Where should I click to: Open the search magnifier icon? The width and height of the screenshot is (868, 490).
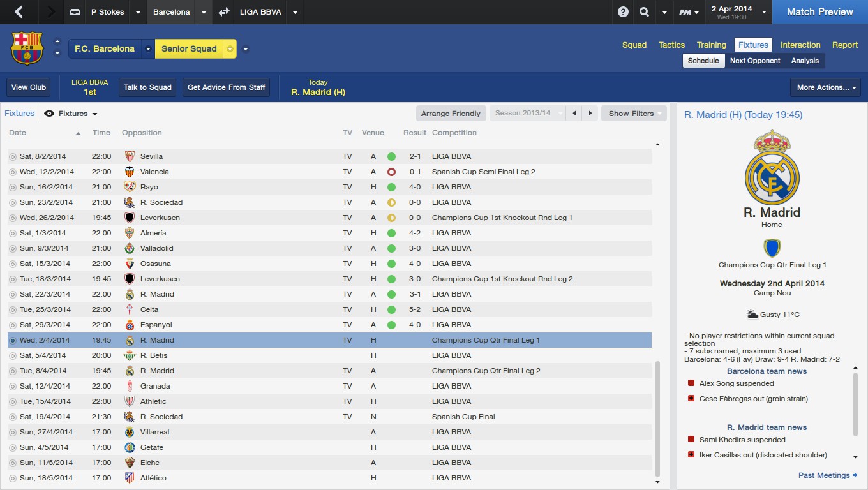645,12
